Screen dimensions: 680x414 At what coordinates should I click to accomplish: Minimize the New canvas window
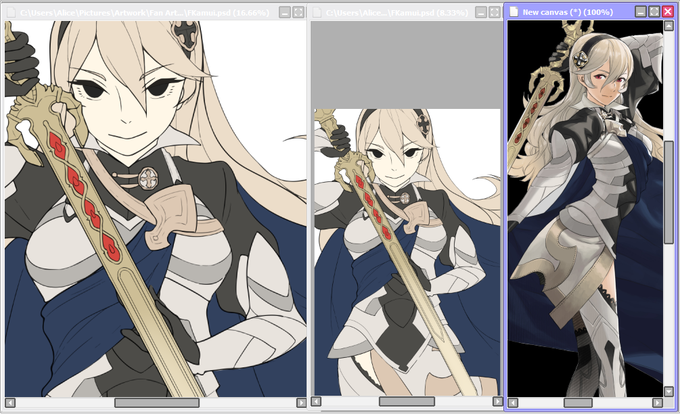click(x=641, y=12)
